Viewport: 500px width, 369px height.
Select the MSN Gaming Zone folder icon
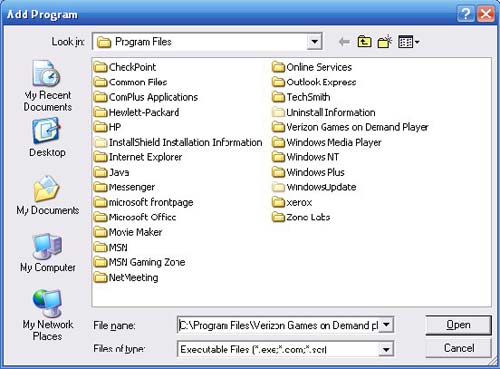coord(100,262)
